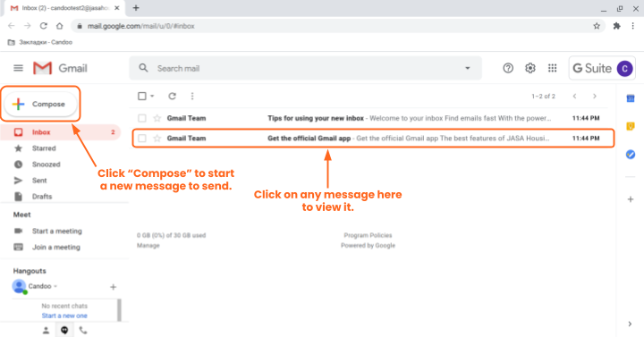
Task: Open the Sent folder
Action: click(39, 181)
